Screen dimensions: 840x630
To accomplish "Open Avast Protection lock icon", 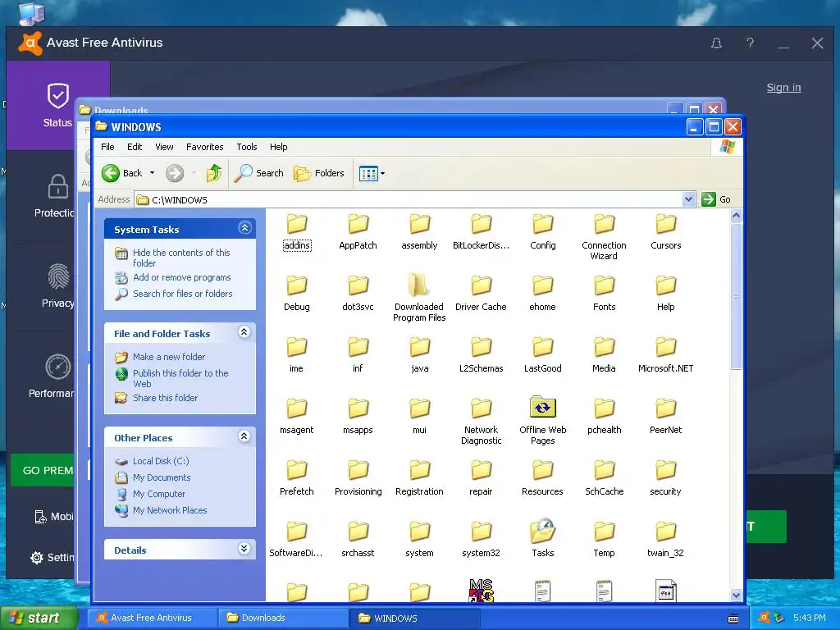I will 58,186.
